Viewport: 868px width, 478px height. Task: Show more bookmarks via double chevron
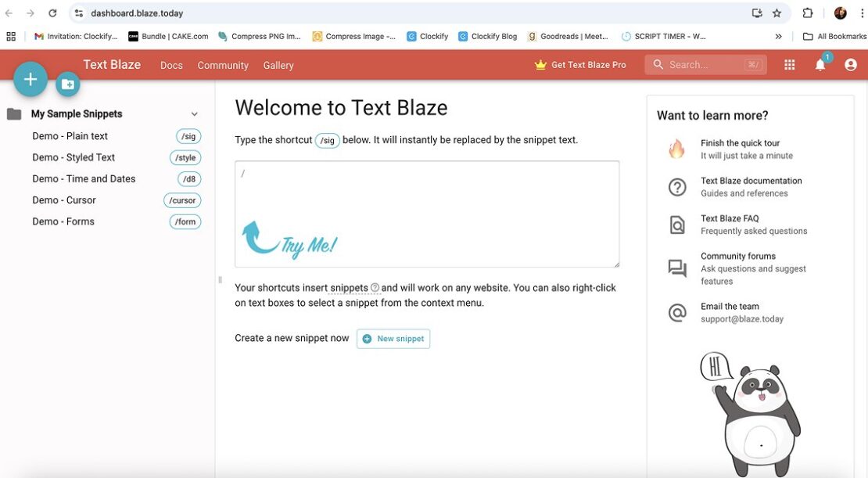click(778, 36)
